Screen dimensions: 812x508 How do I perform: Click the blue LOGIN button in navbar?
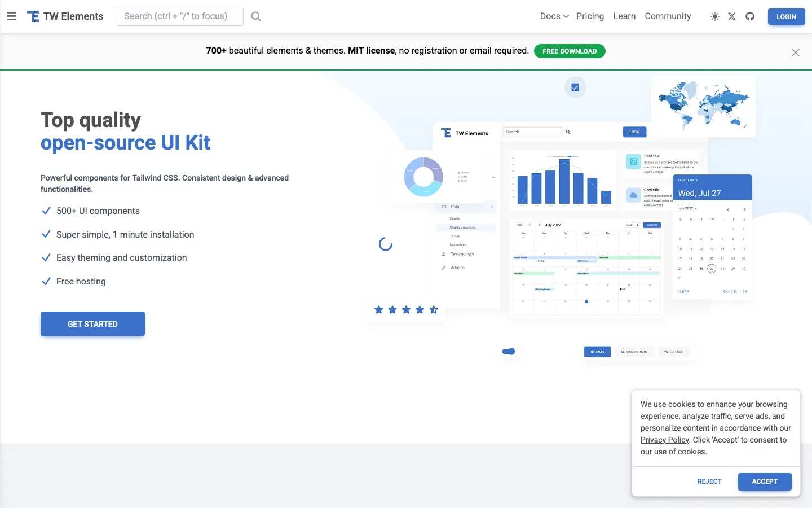click(x=786, y=16)
